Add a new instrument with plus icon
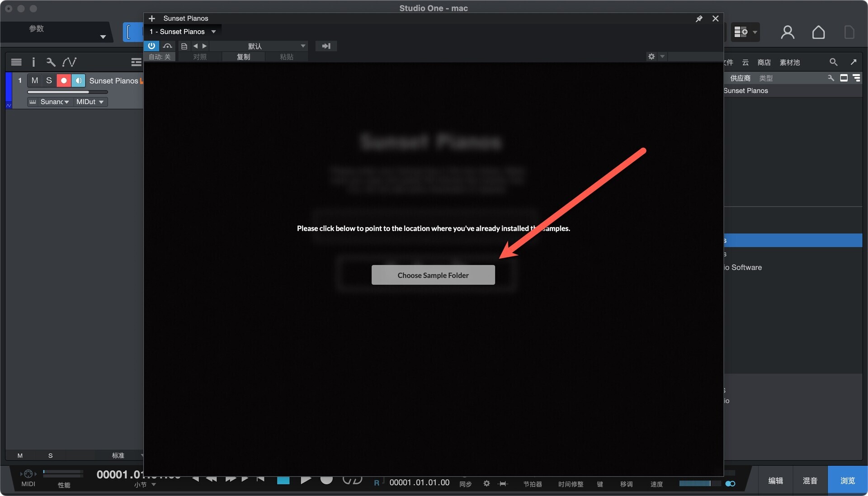Screen dimensions: 868x496 [x=152, y=19]
